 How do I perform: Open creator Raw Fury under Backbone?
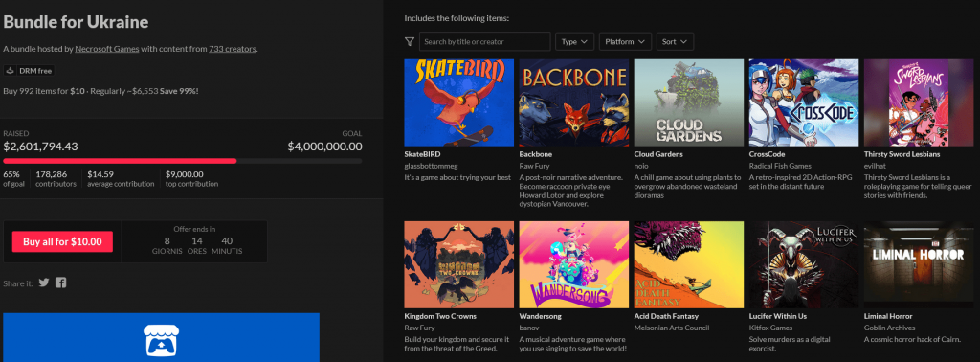(x=533, y=166)
